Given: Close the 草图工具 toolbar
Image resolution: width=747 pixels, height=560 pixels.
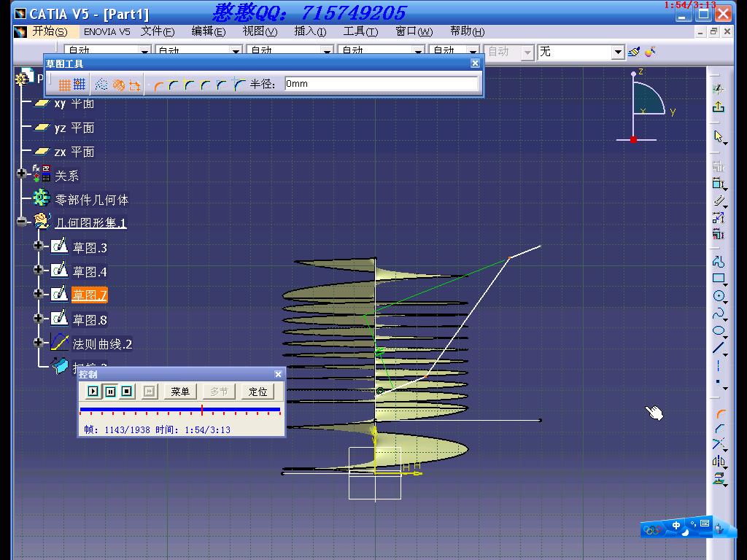Looking at the screenshot, I should (475, 63).
